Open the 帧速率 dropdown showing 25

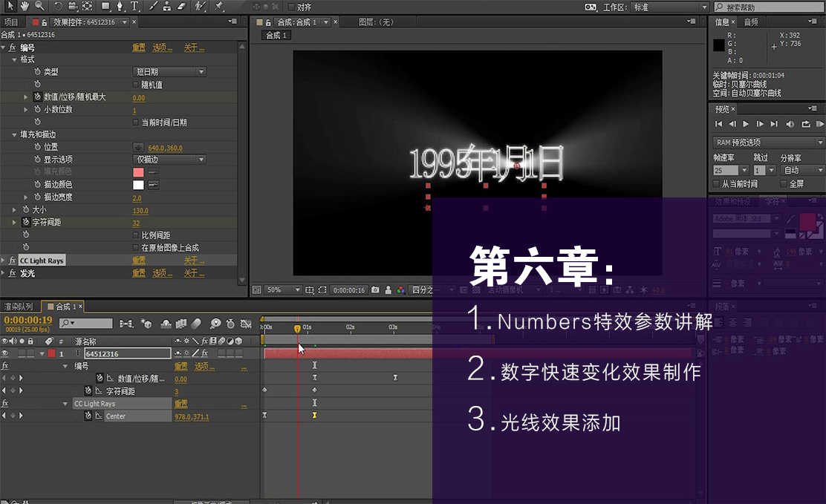click(x=731, y=170)
